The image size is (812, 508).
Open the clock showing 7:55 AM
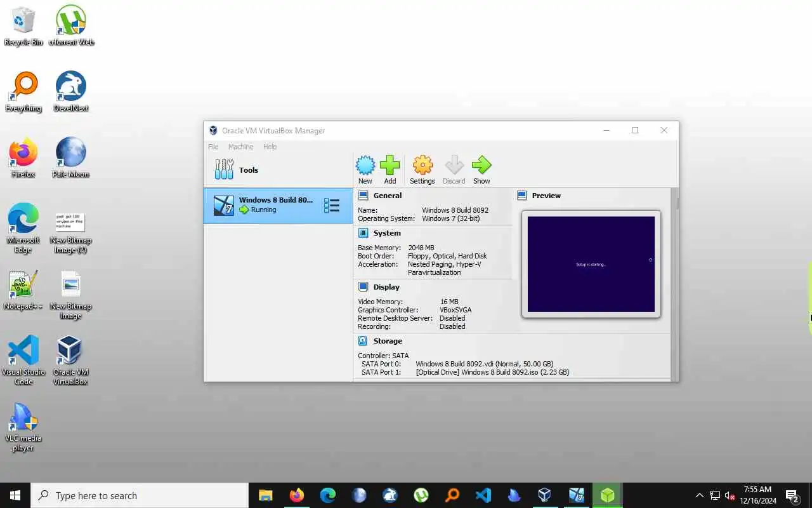[x=758, y=495]
